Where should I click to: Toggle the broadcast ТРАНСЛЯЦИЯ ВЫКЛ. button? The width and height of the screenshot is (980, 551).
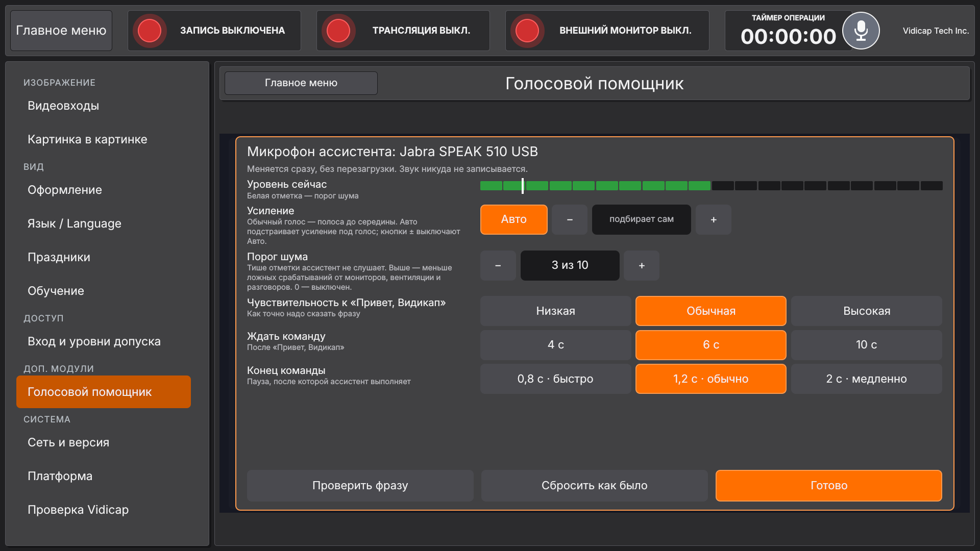pos(403,31)
